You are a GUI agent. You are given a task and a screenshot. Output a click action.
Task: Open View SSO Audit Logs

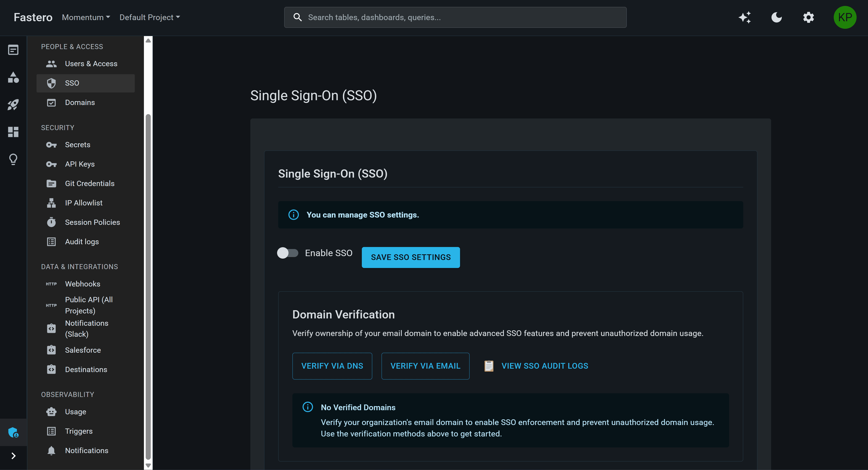click(x=545, y=366)
